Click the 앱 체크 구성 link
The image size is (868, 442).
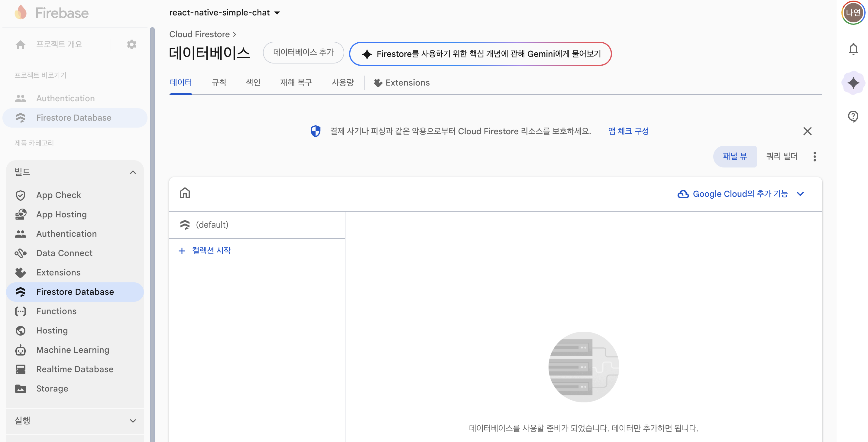[x=628, y=131]
